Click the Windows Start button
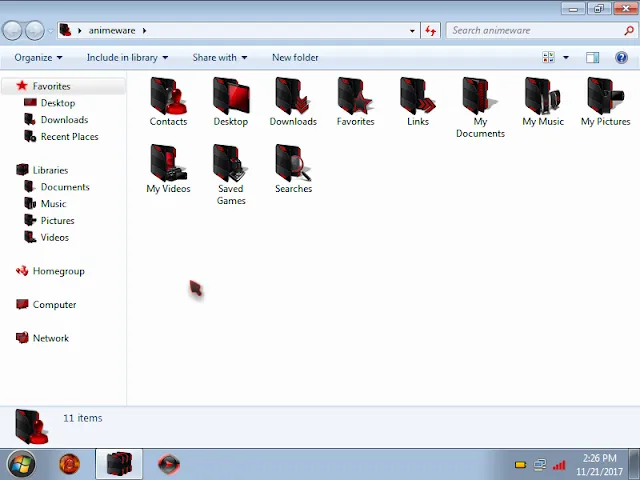 tap(21, 464)
